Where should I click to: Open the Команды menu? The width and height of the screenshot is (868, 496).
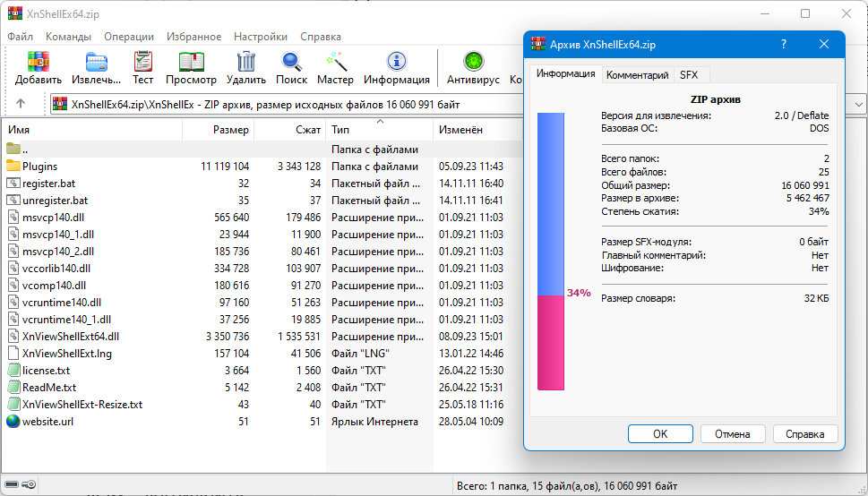[x=68, y=37]
